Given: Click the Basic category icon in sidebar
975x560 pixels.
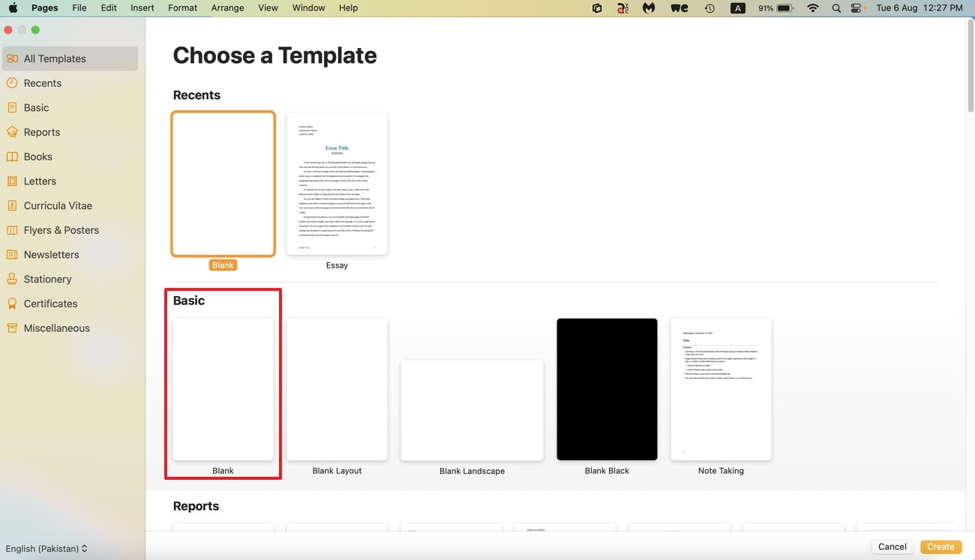Looking at the screenshot, I should click(x=12, y=107).
